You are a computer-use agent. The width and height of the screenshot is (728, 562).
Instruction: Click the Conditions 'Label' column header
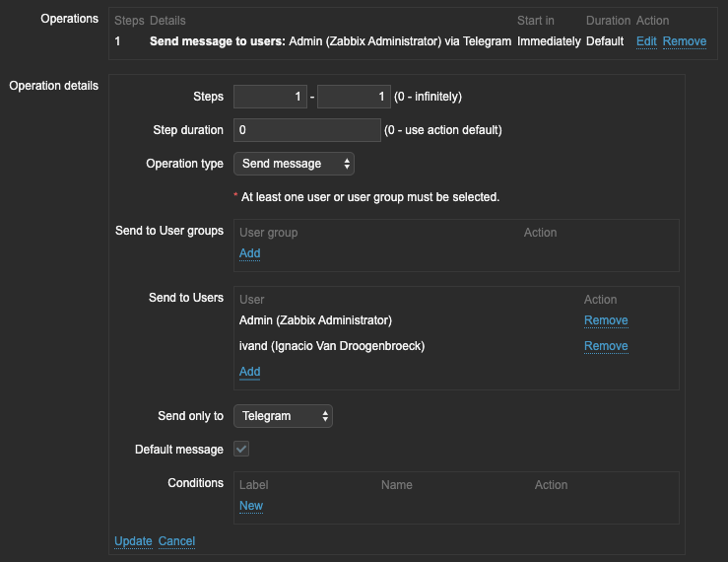[x=254, y=485]
